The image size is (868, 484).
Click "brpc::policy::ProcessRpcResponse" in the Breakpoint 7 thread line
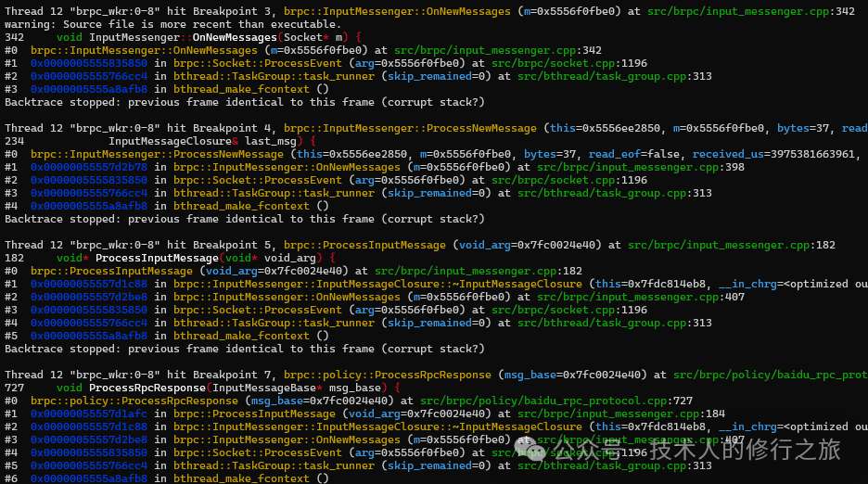388,375
